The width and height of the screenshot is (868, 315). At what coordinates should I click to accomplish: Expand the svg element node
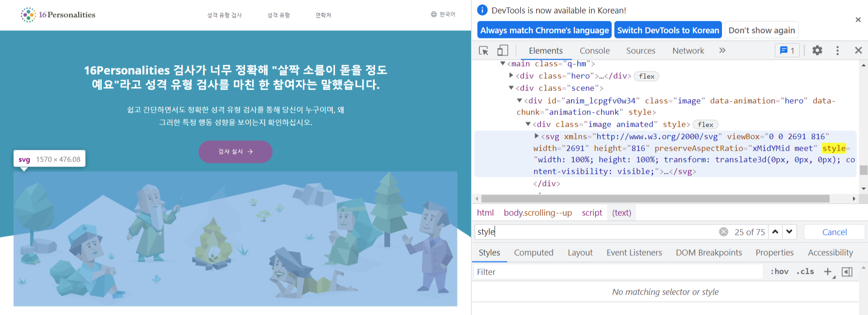pyautogui.click(x=537, y=136)
